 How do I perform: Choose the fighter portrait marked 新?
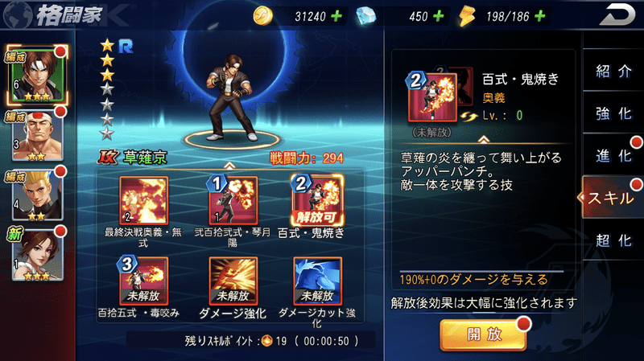(x=37, y=255)
